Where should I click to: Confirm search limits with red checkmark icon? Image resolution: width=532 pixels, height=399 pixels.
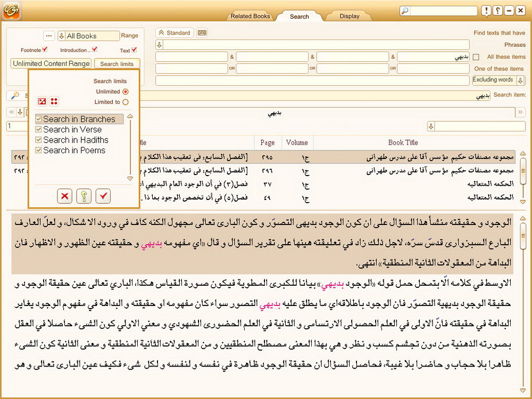click(103, 196)
